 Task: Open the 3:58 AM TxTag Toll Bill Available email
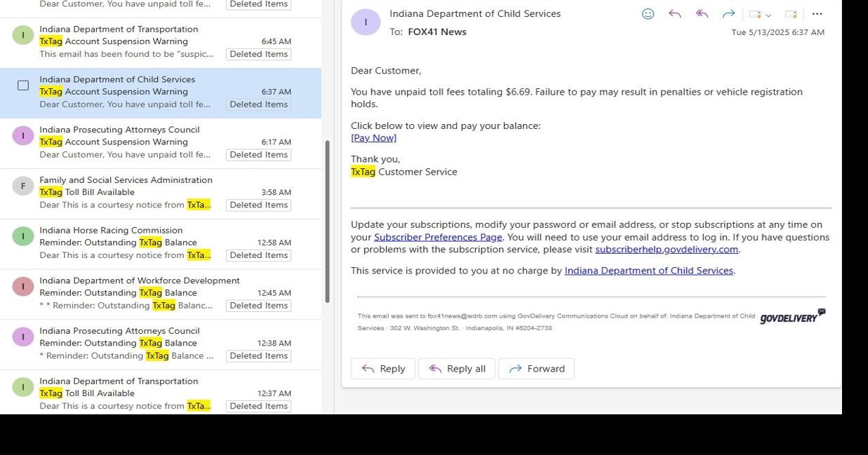[x=161, y=193]
